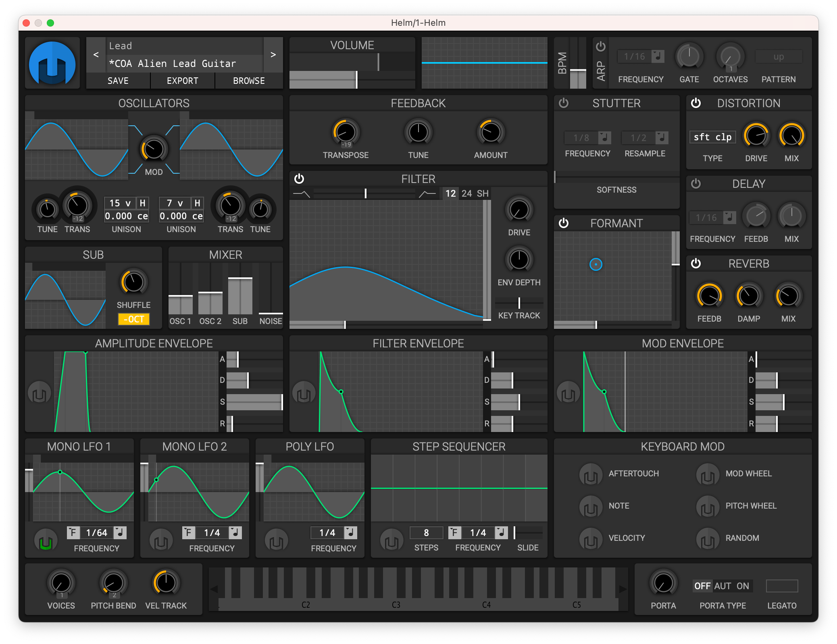Turn off the Reverb power button

696,264
